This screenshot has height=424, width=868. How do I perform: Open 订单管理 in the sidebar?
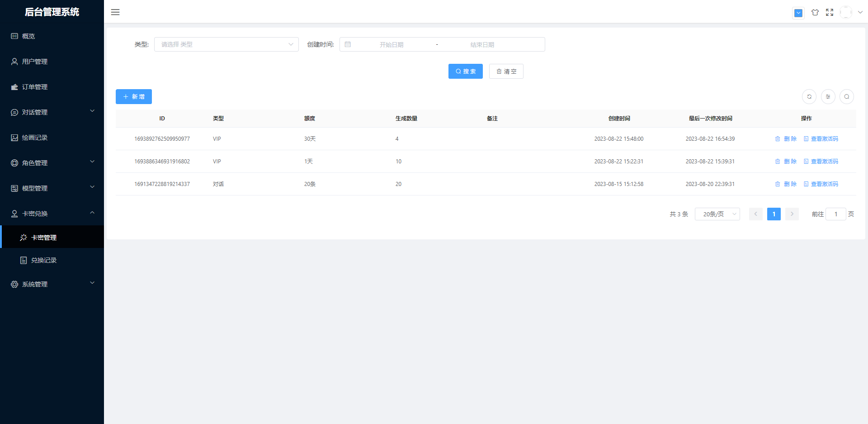coord(35,87)
